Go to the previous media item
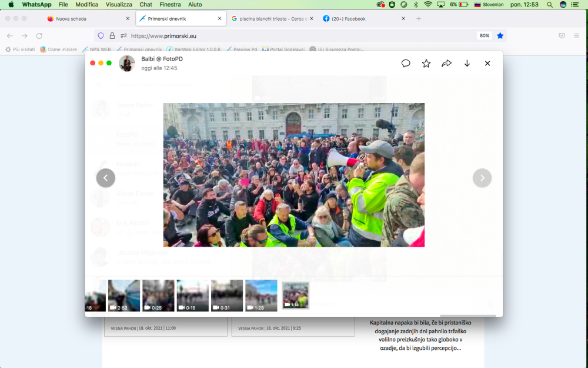The image size is (588, 368). pos(106,178)
